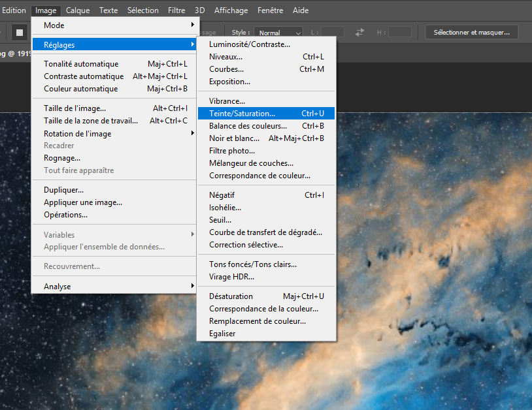Viewport: 532px width, 410px height.
Task: Select the Opérations menu entry
Action: click(x=114, y=215)
